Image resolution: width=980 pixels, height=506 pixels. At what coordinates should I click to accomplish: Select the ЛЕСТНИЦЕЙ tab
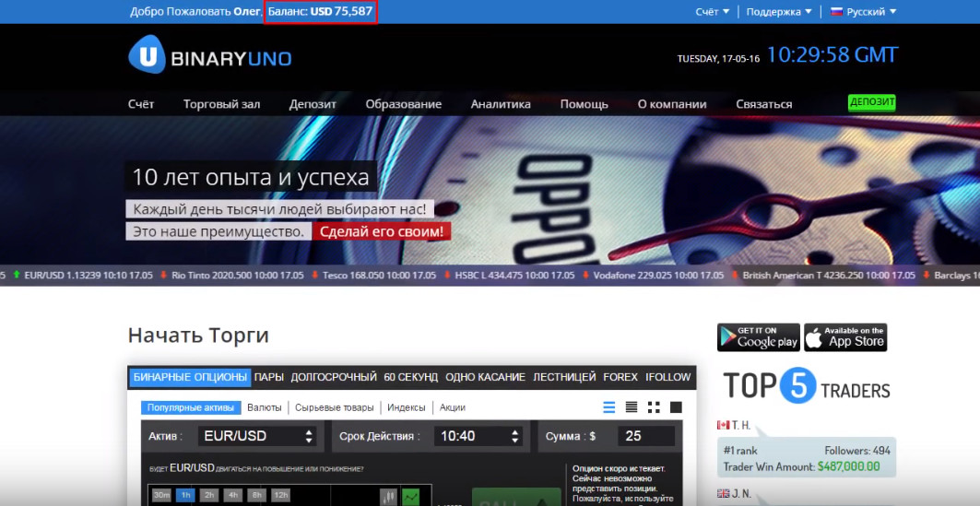click(x=564, y=377)
